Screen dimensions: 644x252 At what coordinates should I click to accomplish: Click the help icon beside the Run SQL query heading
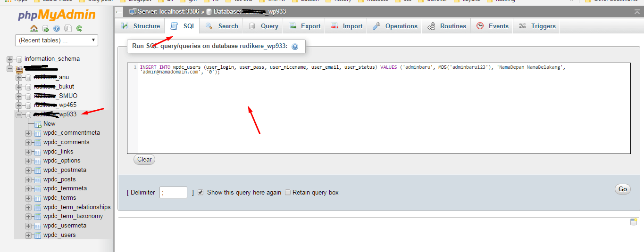(x=295, y=47)
